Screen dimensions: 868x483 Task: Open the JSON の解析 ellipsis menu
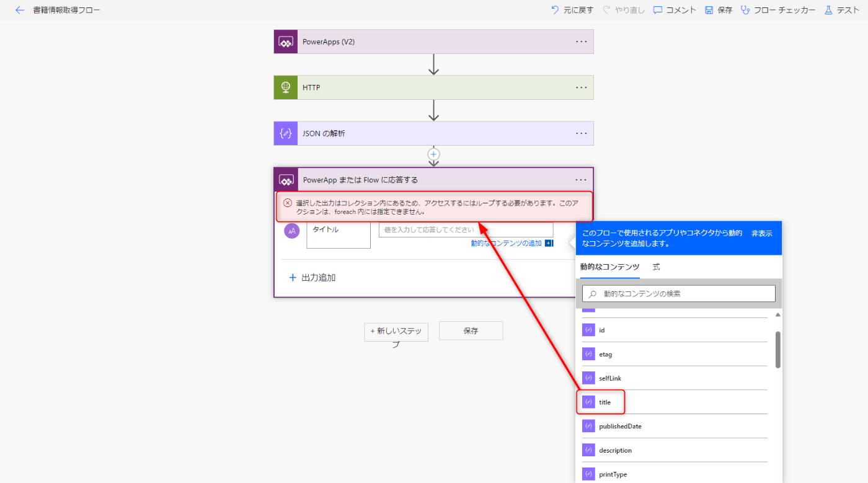pos(581,133)
